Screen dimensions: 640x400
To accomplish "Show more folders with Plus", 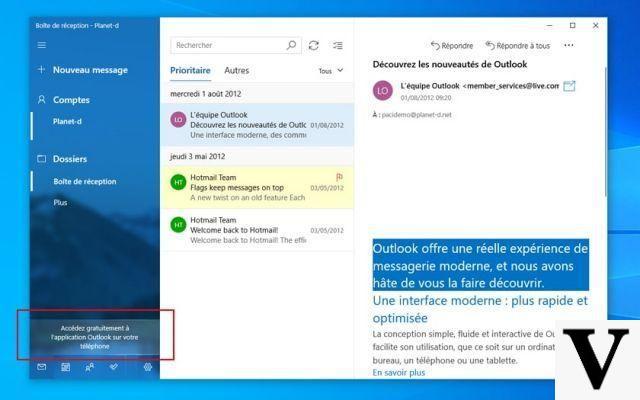I will point(60,202).
